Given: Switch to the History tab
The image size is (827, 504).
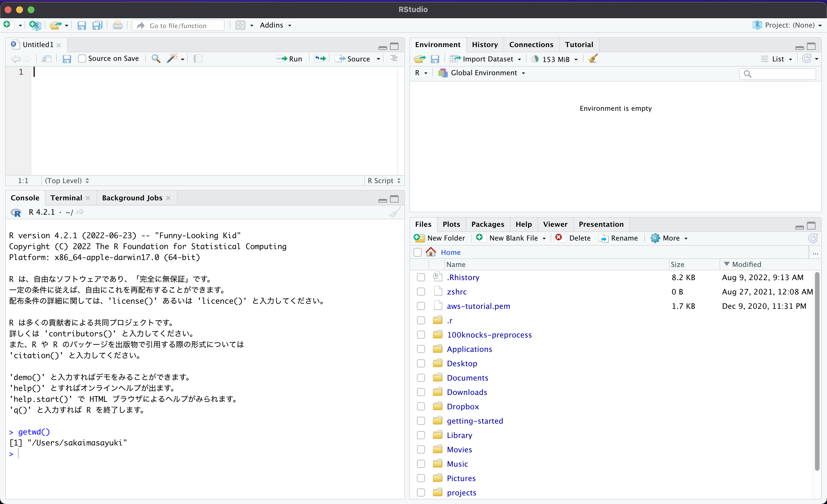Looking at the screenshot, I should [x=485, y=44].
